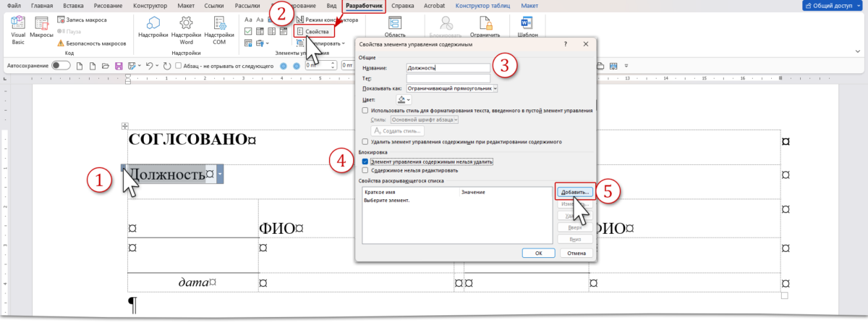
Task: Click OK in the properties dialog
Action: coord(539,253)
